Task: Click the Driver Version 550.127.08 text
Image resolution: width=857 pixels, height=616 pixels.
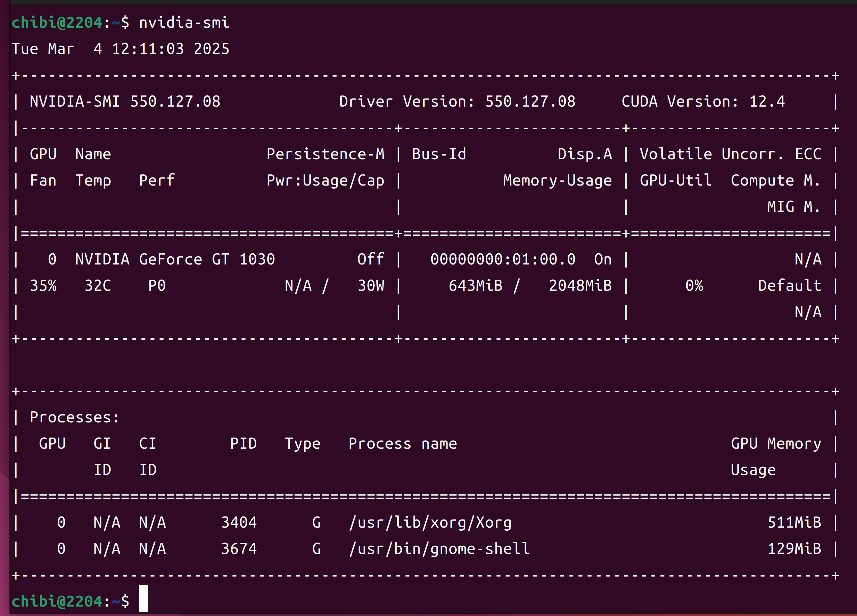Action: pyautogui.click(x=457, y=101)
